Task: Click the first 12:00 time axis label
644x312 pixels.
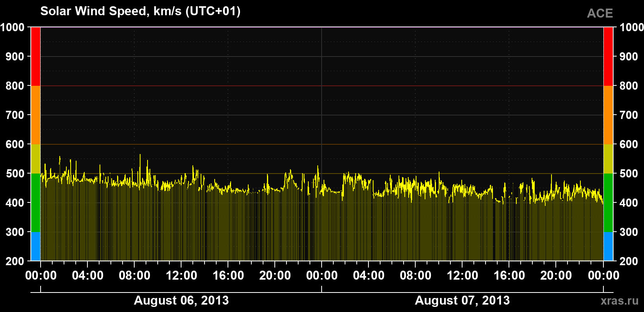Action: [181, 275]
